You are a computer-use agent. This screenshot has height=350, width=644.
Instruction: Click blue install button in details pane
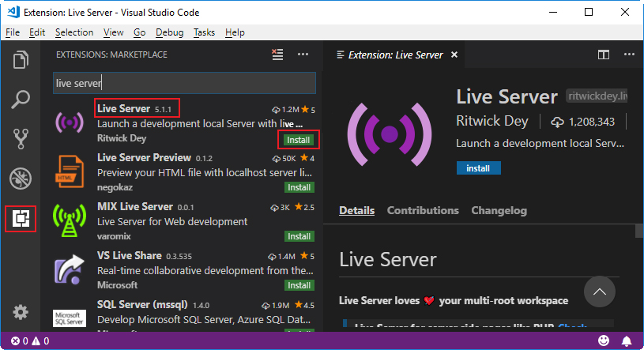479,168
